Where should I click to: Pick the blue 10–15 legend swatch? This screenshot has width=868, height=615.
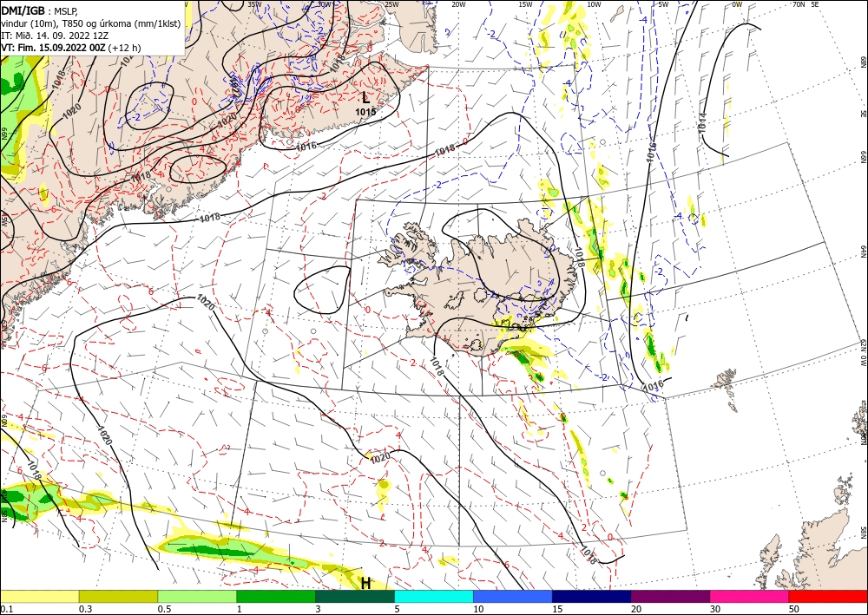pyautogui.click(x=513, y=596)
